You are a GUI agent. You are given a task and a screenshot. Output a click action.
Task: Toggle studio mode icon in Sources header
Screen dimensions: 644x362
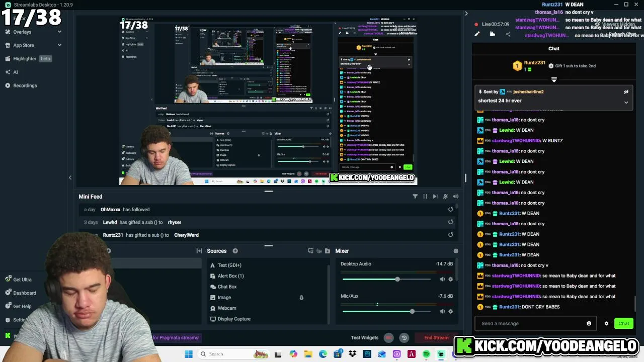pos(310,251)
